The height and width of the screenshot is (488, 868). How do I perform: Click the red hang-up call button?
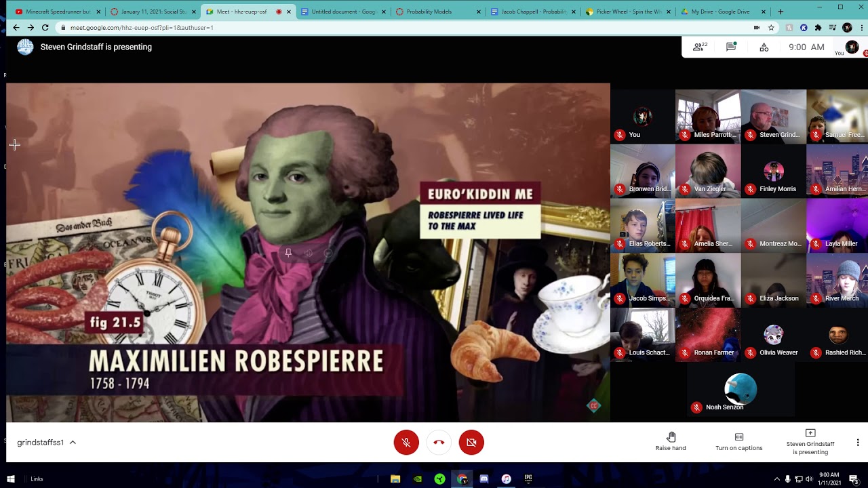coord(439,442)
